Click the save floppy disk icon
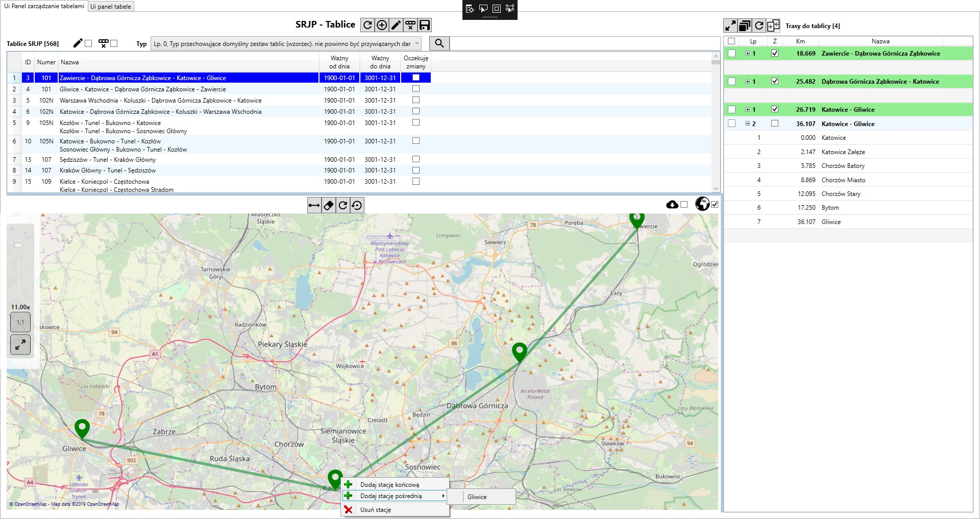 [425, 25]
